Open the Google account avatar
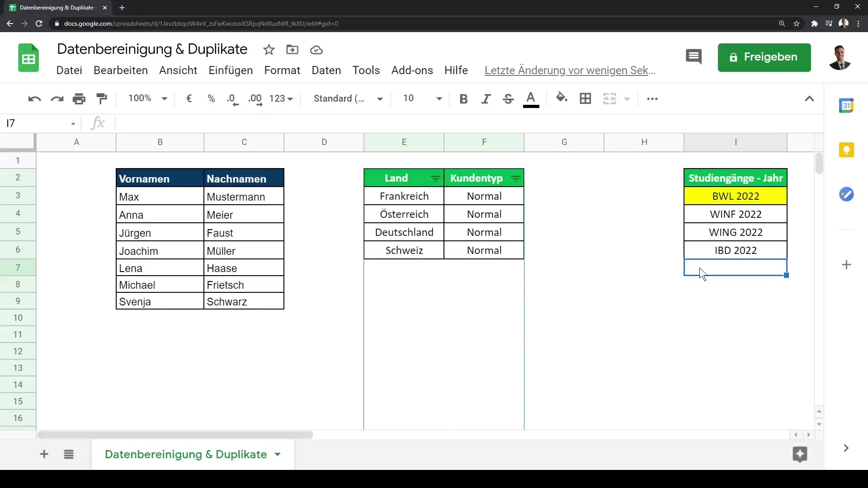Viewport: 868px width, 488px height. [840, 57]
